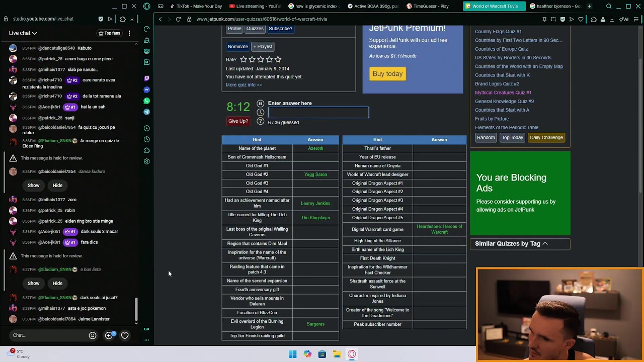Open Telegram in the Opera sidebar
Image resolution: width=644 pixels, height=362 pixels.
pos(146,112)
